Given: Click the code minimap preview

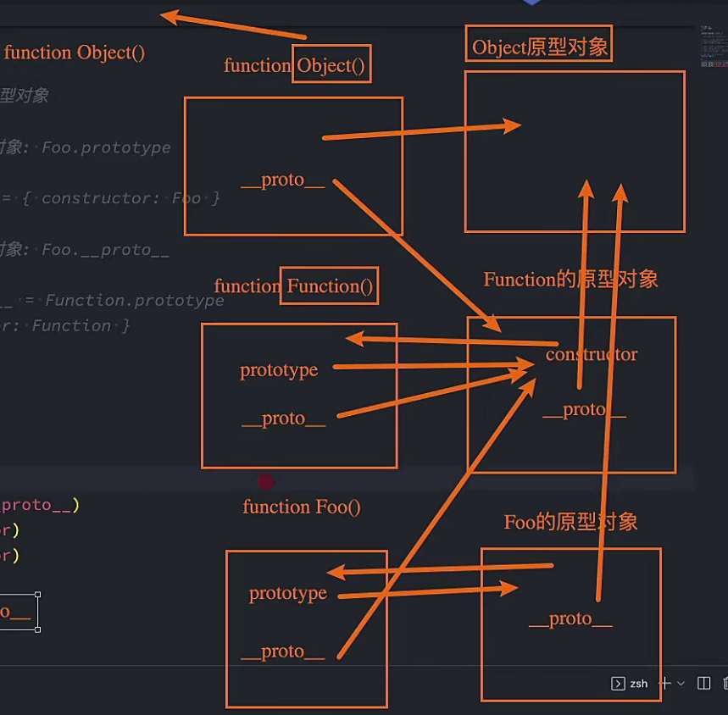Looking at the screenshot, I should click(714, 48).
